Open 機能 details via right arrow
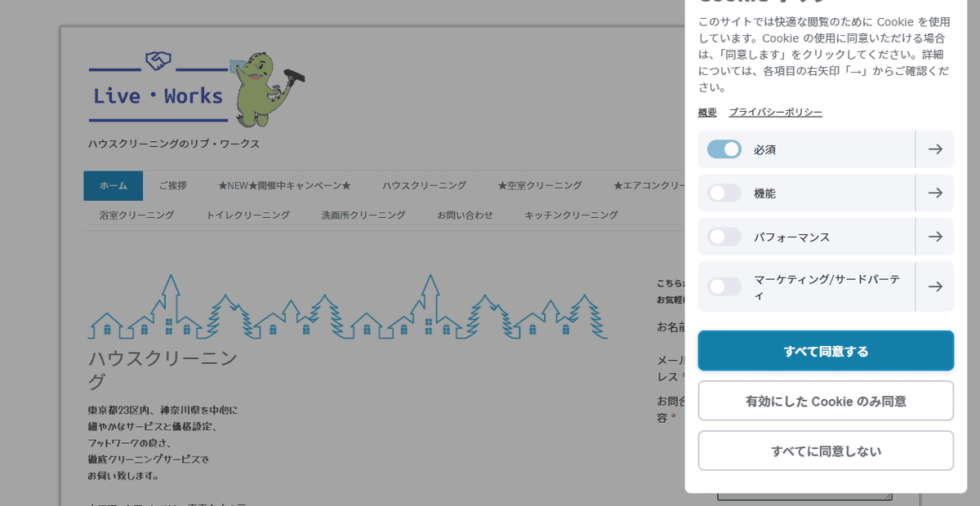Viewport: 980px width, 506px height. point(935,193)
